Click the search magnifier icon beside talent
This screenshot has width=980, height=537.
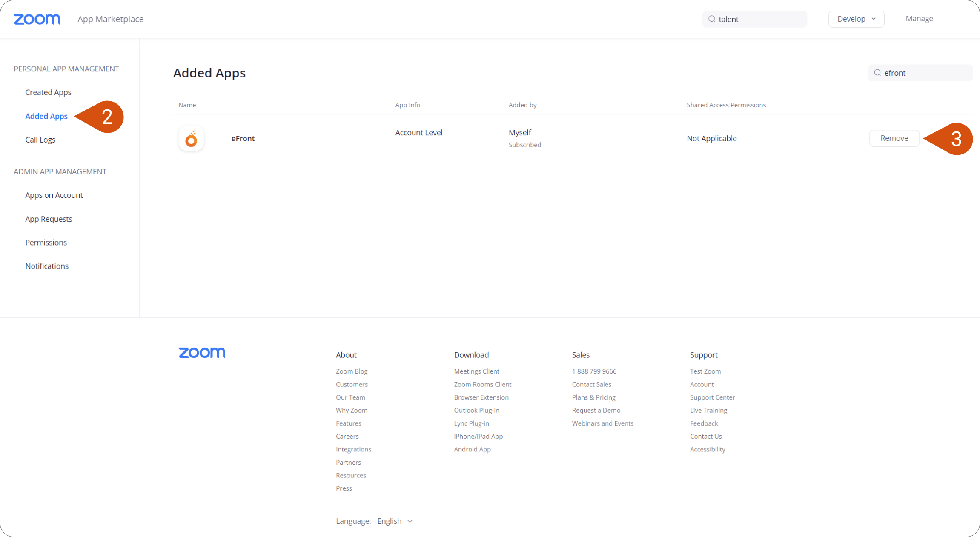[x=711, y=19]
